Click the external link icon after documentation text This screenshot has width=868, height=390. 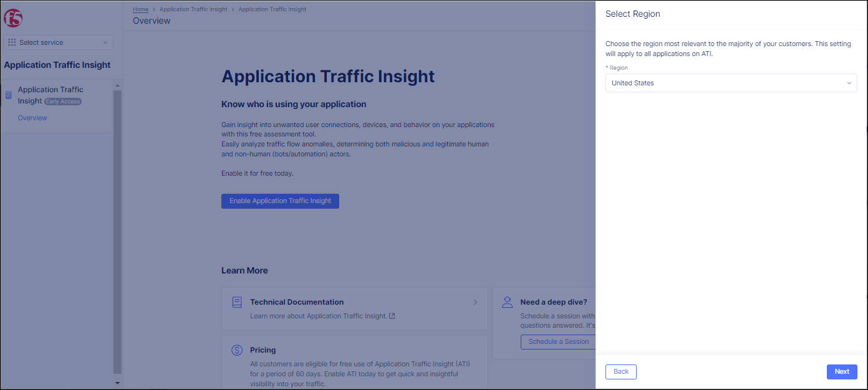tap(392, 316)
